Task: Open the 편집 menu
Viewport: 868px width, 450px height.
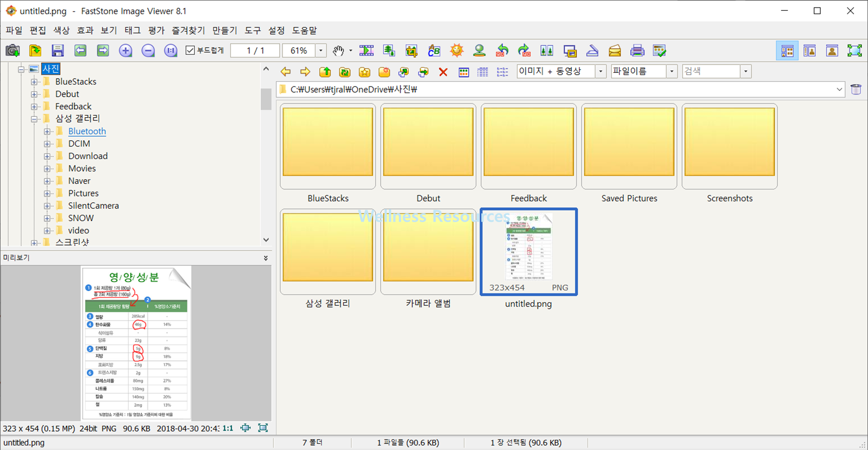Action: (x=38, y=30)
